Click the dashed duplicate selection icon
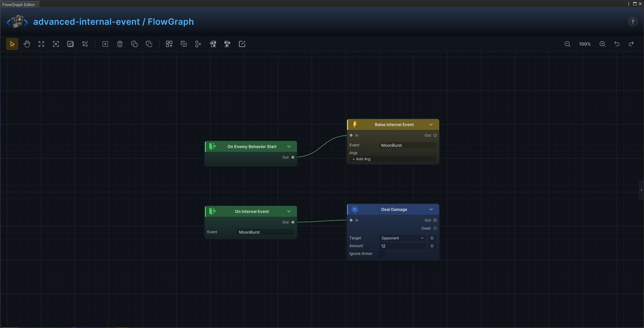This screenshot has height=328, width=644. [149, 44]
